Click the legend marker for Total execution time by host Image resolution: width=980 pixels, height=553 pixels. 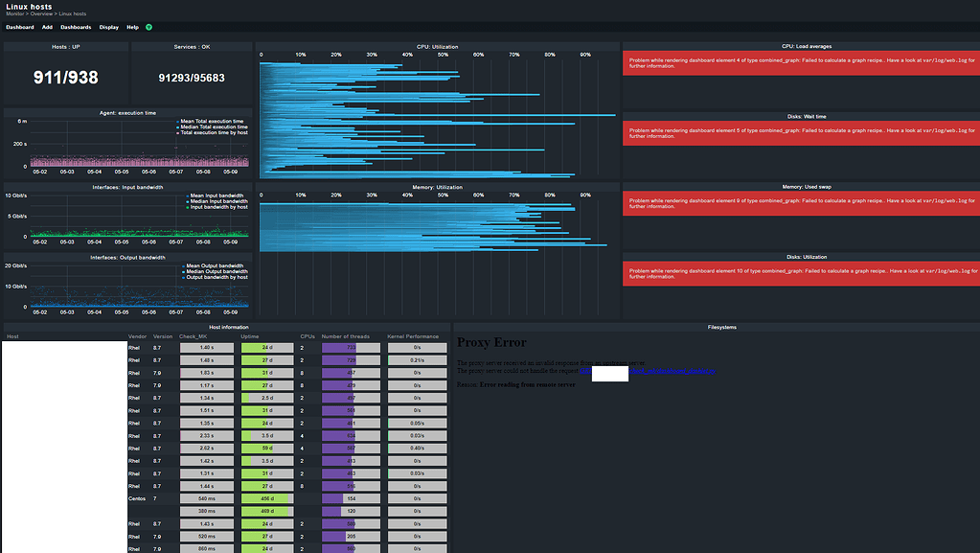[179, 131]
